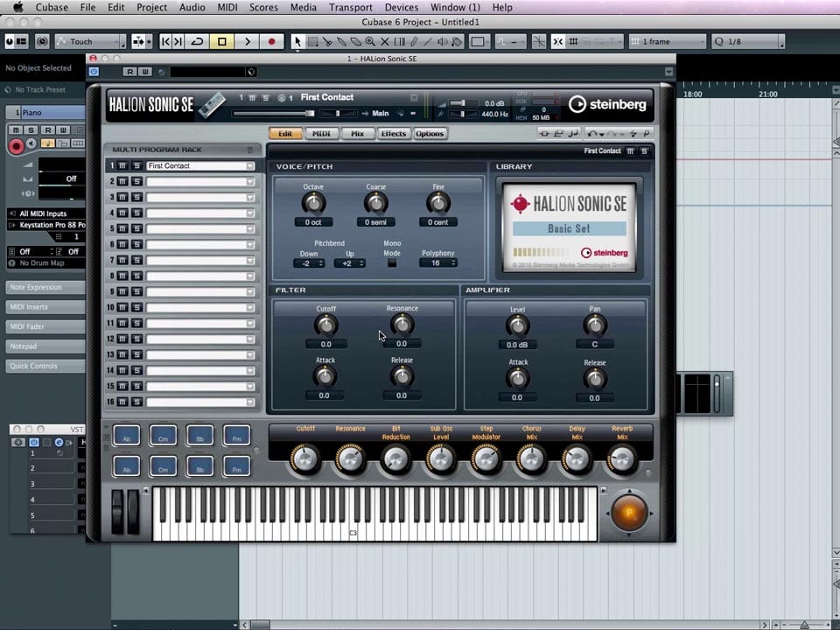This screenshot has width=840, height=630.
Task: Click the transport Record button
Action: [271, 41]
